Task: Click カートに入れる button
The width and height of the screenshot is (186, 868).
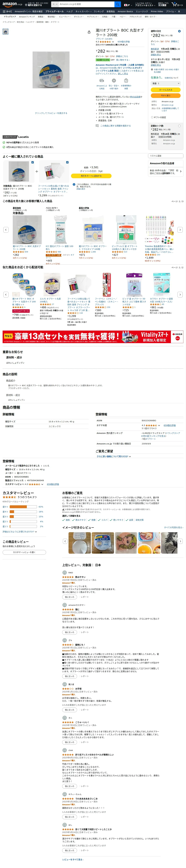Action: [x=165, y=90]
